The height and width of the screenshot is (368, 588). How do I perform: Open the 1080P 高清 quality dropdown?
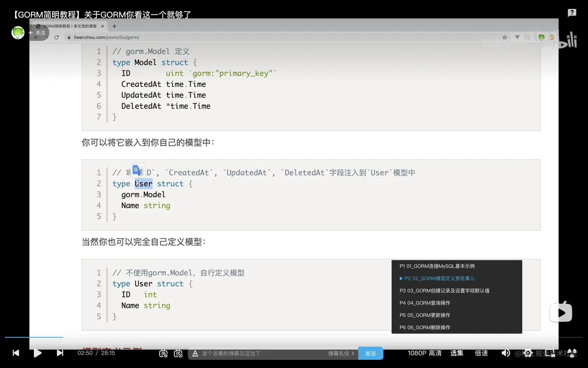(424, 353)
